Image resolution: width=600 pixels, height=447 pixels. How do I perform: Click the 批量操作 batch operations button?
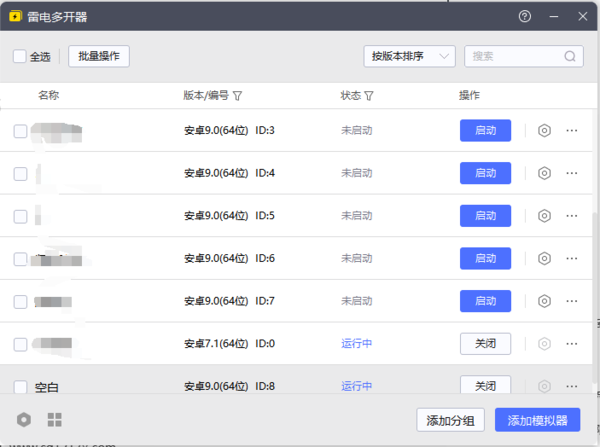(99, 56)
